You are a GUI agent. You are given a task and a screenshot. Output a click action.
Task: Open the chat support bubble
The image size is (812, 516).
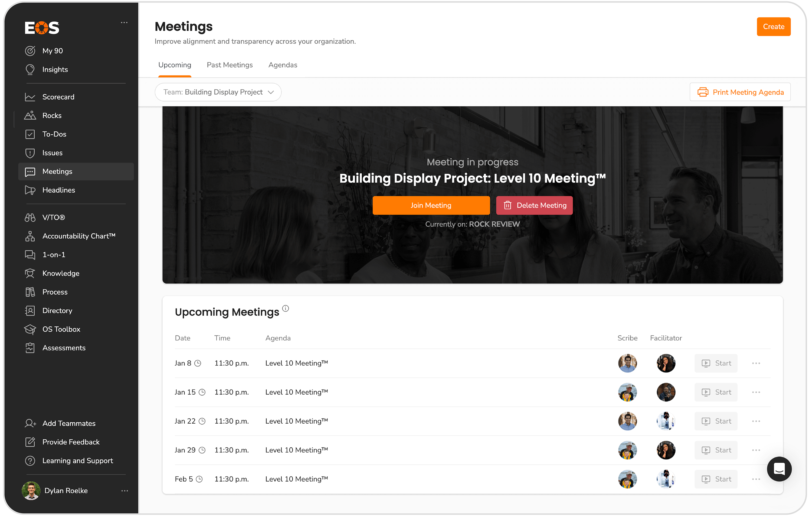[x=779, y=469]
